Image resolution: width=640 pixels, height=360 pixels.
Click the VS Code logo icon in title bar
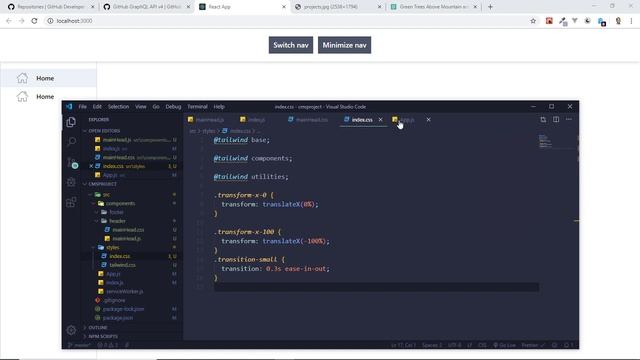[69, 107]
